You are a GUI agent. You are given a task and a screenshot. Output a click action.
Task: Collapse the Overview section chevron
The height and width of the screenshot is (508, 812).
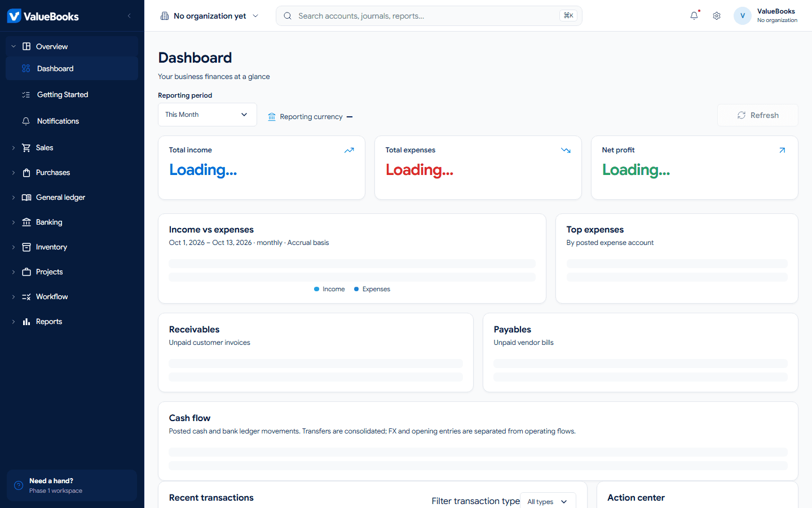tap(14, 46)
